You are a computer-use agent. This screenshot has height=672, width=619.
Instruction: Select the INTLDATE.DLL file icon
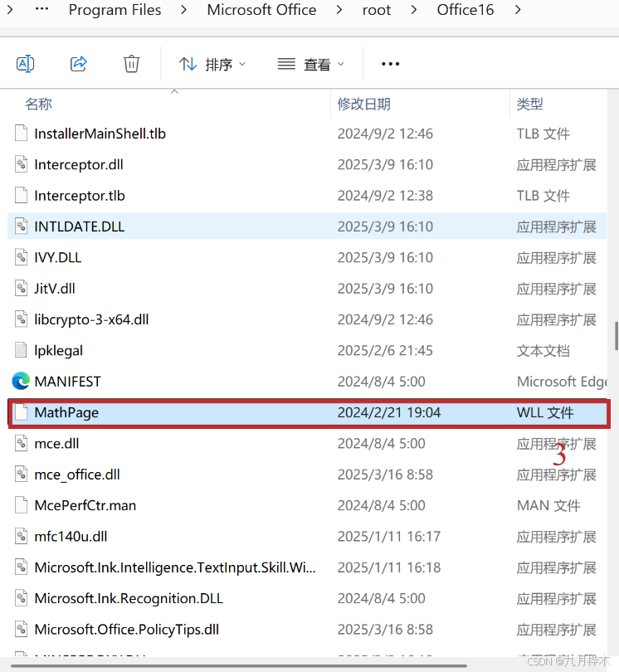point(21,226)
